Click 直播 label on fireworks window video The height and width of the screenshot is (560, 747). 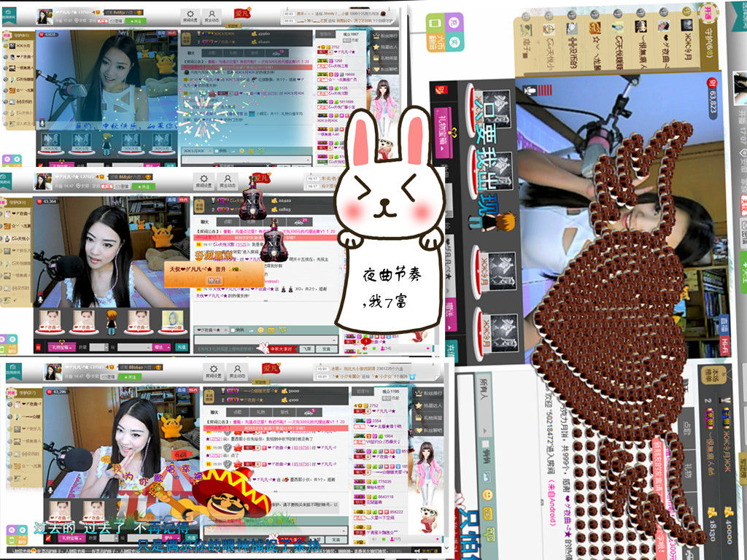click(160, 33)
